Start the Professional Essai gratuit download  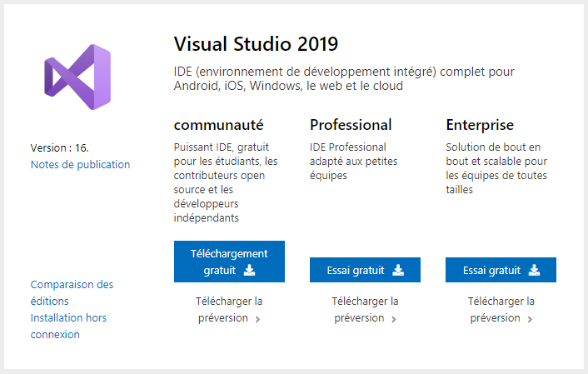[x=365, y=270]
